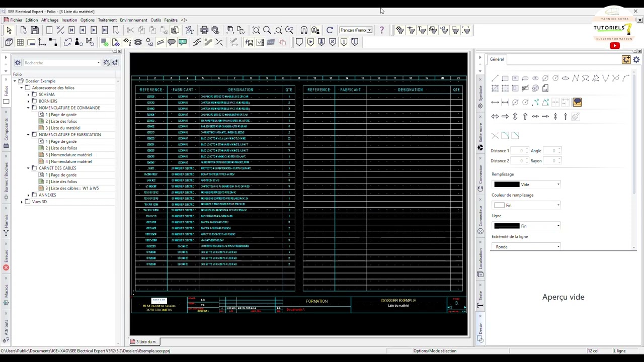Go to the last folio button
Viewport: 644px width, 362px height.
coord(105,31)
